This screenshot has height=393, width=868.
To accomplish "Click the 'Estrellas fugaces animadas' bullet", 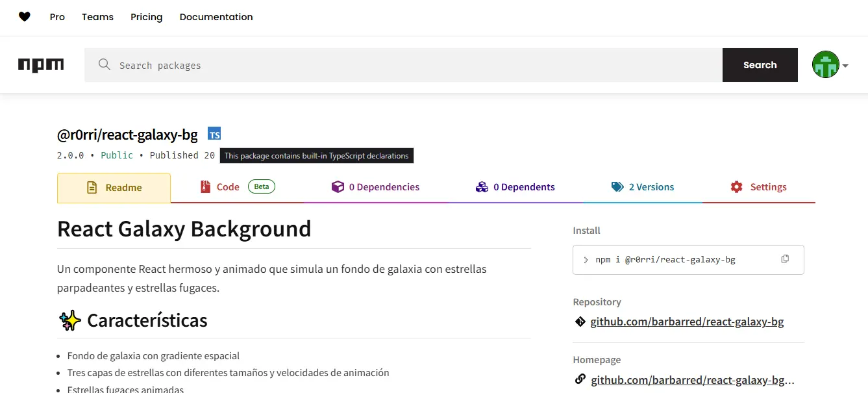I will click(x=125, y=389).
